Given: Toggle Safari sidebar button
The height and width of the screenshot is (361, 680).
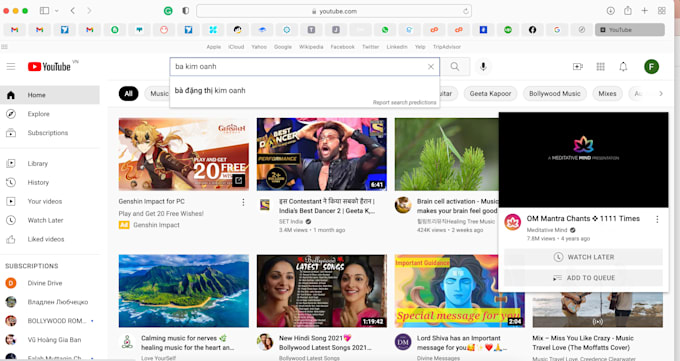Looking at the screenshot, I should point(44,11).
